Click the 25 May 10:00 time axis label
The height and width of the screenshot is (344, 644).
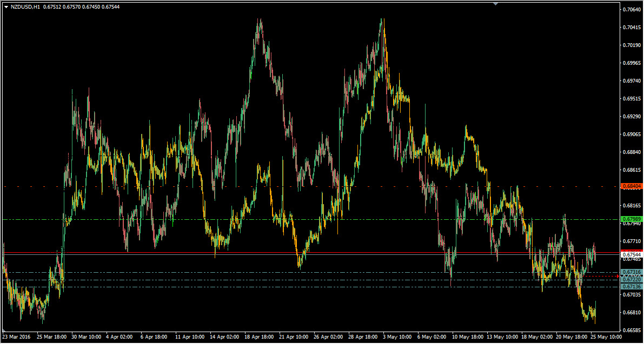(x=605, y=336)
